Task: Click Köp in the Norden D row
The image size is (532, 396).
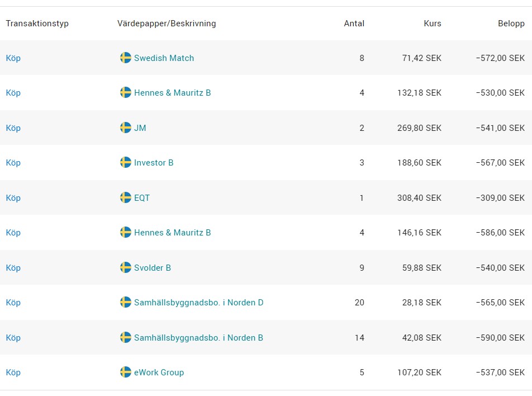Action: 13,303
